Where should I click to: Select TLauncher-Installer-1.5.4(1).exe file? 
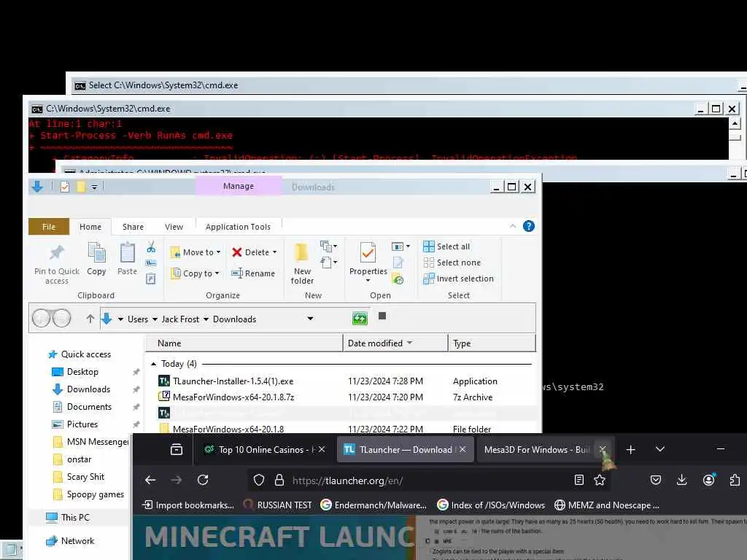tap(233, 381)
